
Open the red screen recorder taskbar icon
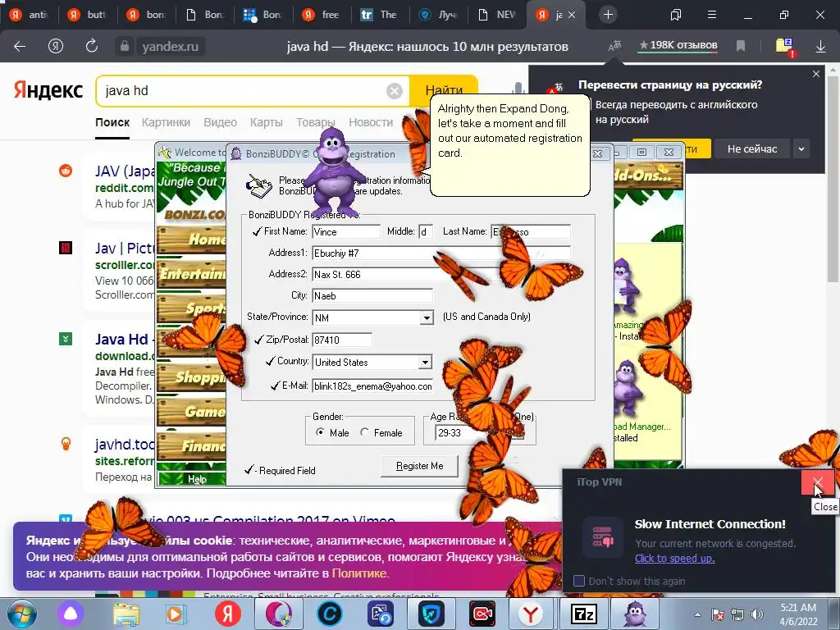click(482, 614)
